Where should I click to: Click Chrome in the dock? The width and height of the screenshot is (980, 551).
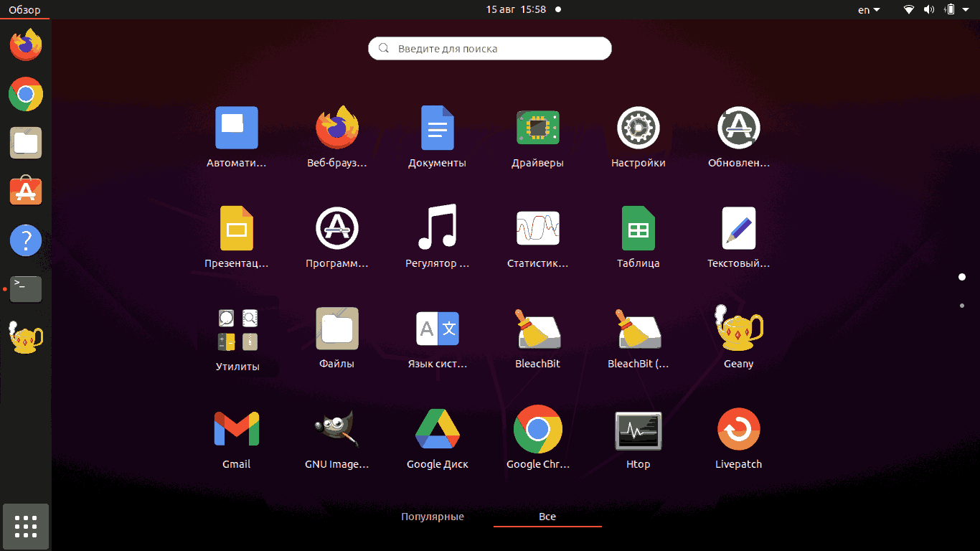[x=26, y=94]
